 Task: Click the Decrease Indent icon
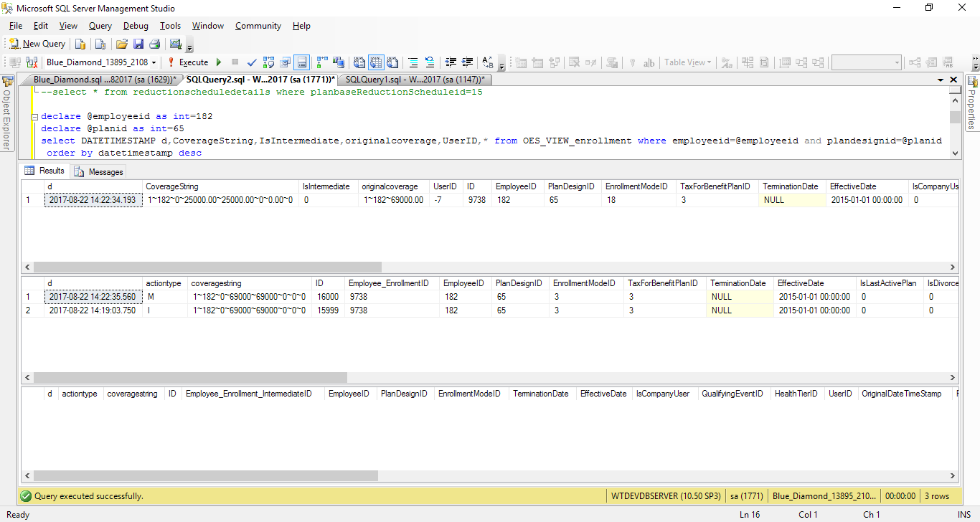point(451,62)
